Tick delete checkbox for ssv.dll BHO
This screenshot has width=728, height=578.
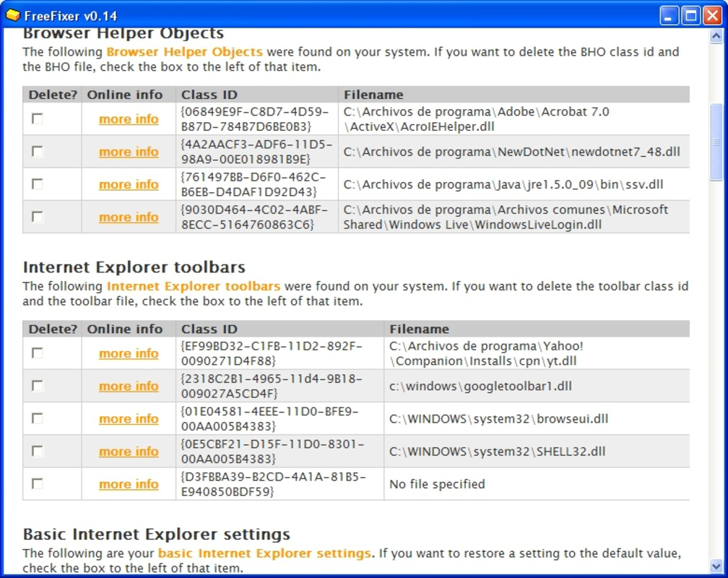[x=37, y=184]
